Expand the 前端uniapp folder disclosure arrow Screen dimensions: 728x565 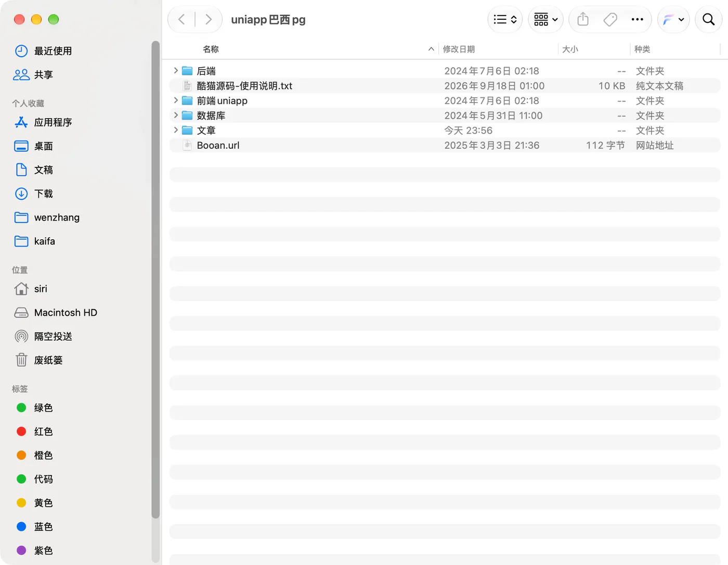[176, 100]
